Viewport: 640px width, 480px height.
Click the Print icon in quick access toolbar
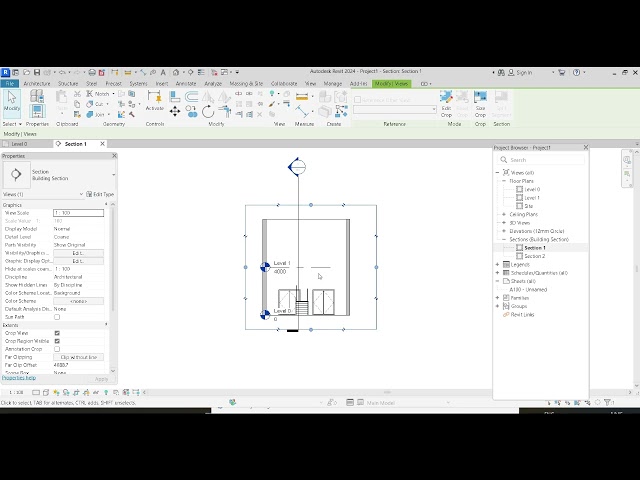click(x=92, y=72)
